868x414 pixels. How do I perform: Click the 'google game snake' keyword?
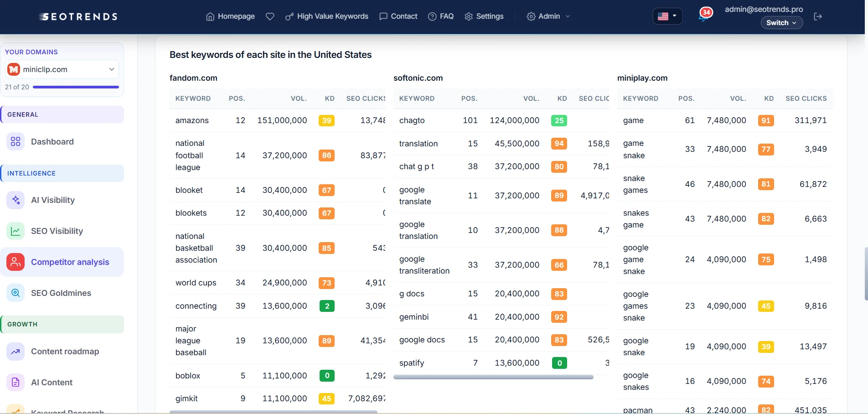636,259
